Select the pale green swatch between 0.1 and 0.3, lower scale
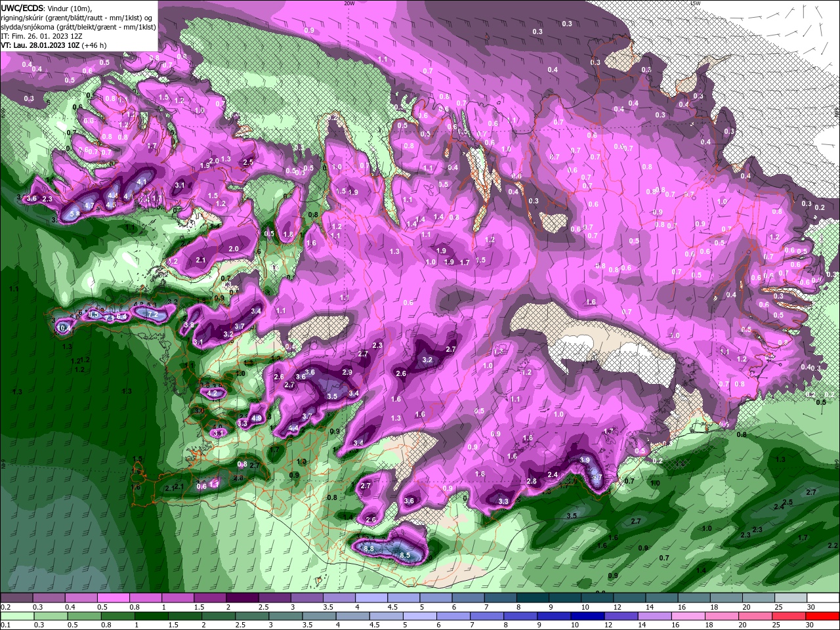 click(16, 616)
